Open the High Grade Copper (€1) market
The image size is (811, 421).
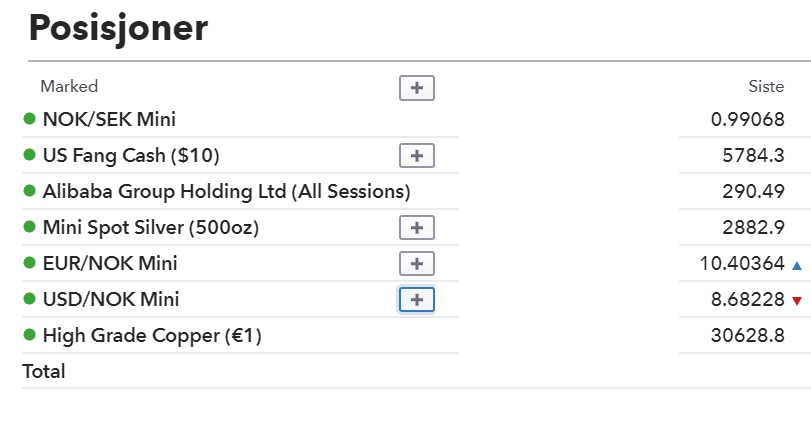[152, 336]
